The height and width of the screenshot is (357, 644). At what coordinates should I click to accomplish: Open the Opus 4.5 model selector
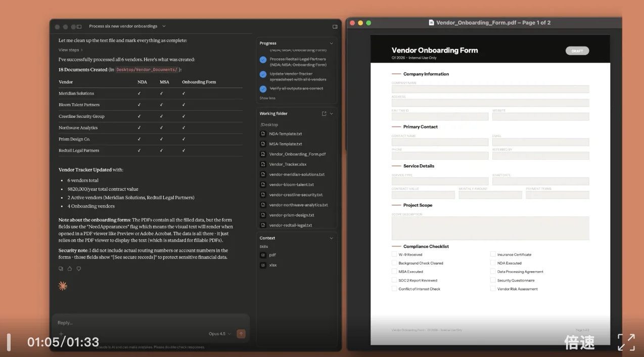(x=219, y=334)
